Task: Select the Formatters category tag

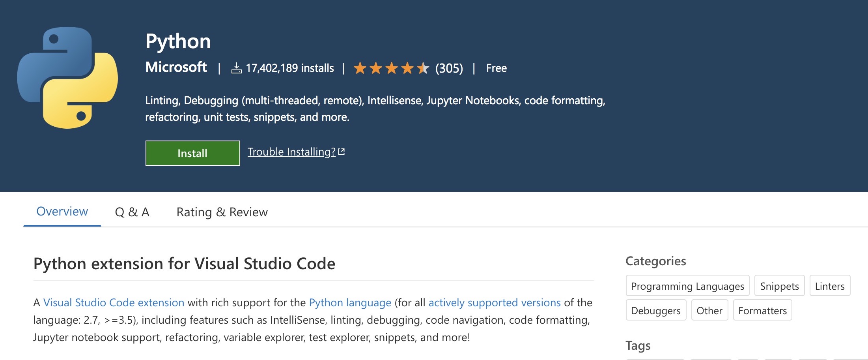Action: pos(762,310)
